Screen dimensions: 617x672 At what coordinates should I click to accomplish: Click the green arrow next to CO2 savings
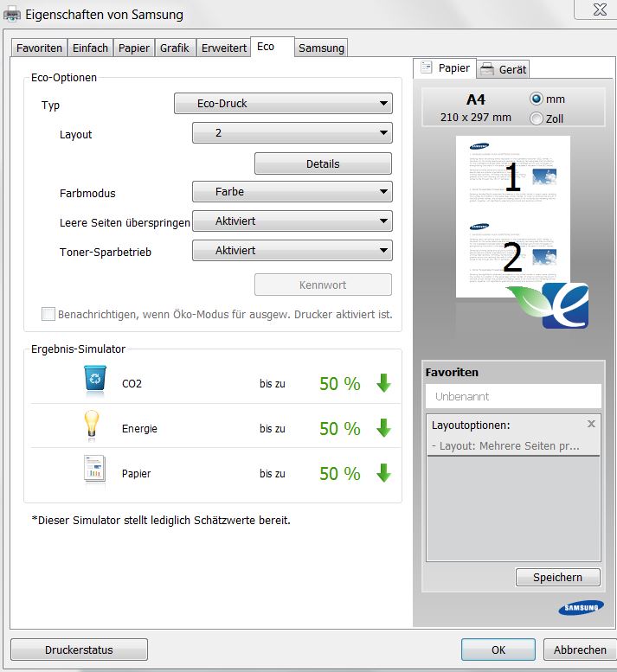tap(383, 383)
